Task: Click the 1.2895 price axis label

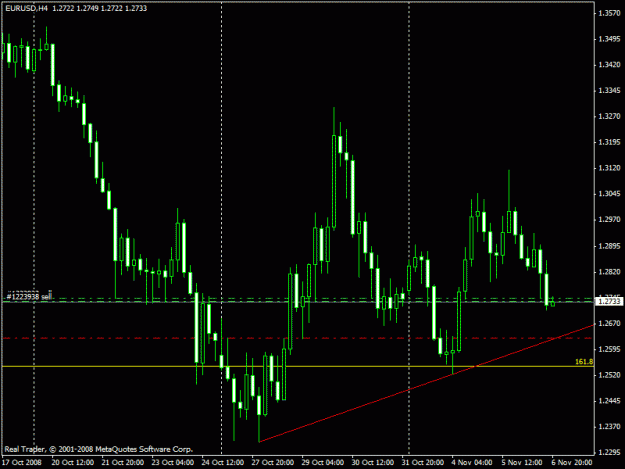Action: tap(609, 246)
